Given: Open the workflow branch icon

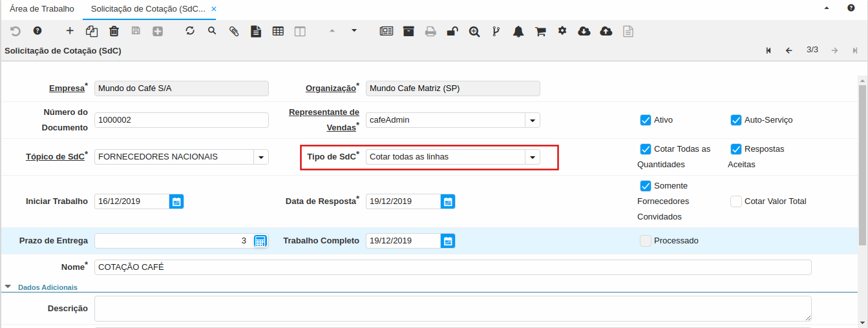Looking at the screenshot, I should click(496, 31).
